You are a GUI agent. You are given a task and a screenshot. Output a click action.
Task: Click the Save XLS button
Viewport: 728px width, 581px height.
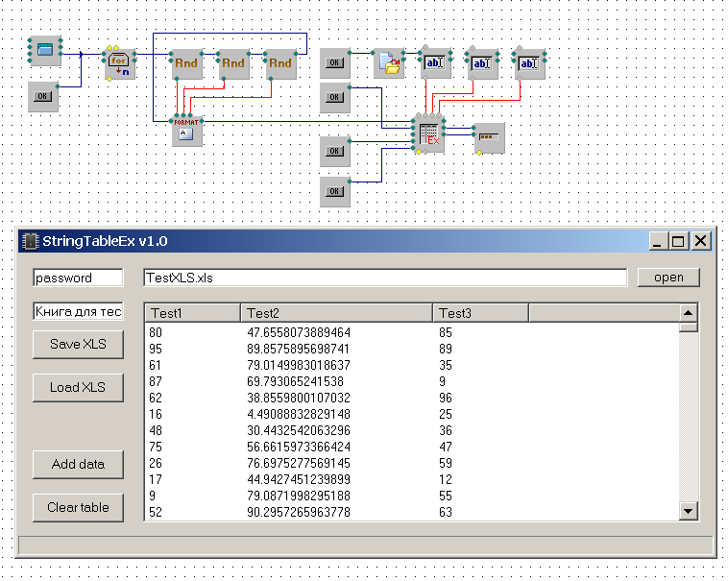pyautogui.click(x=78, y=345)
